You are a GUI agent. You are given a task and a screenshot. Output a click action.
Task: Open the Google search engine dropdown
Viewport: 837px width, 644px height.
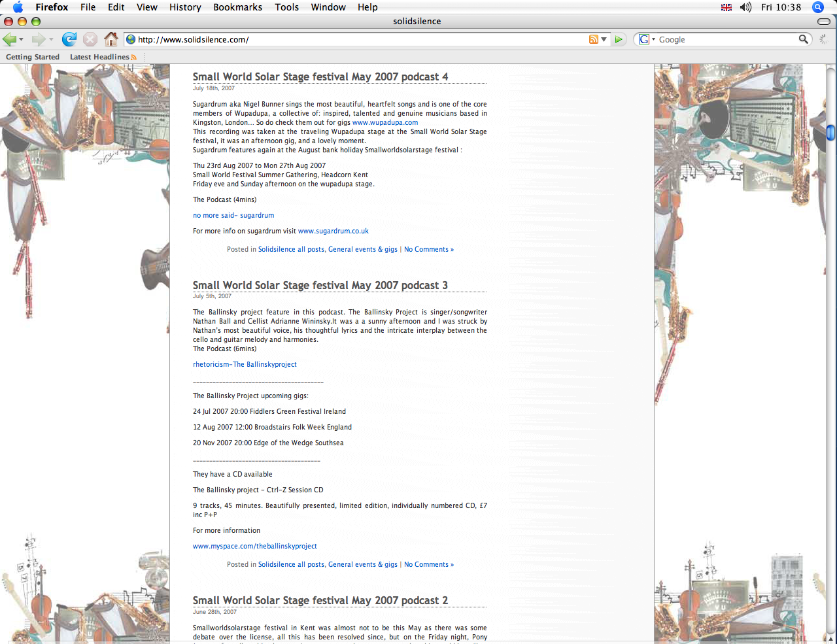point(647,39)
